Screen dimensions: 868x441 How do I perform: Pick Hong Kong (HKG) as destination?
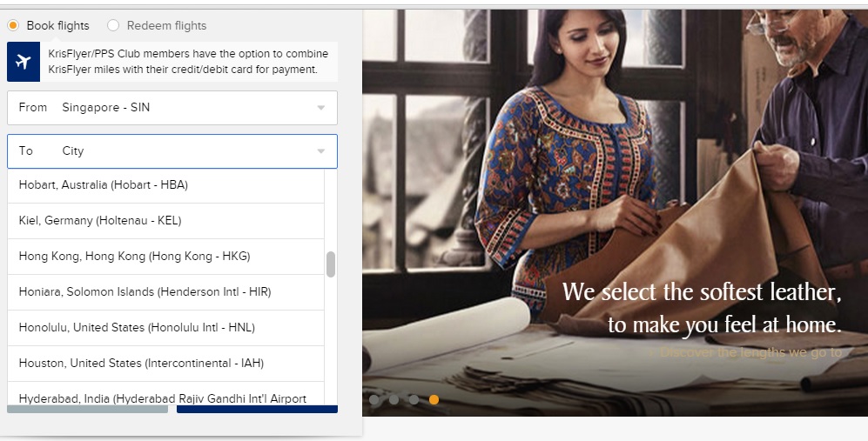point(165,257)
